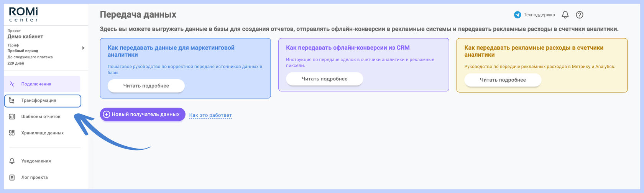
Task: Click the 229 дней payment text
Action: pos(16,63)
